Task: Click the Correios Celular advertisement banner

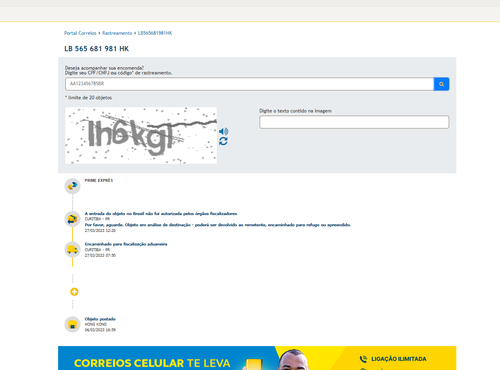Action: point(257,358)
